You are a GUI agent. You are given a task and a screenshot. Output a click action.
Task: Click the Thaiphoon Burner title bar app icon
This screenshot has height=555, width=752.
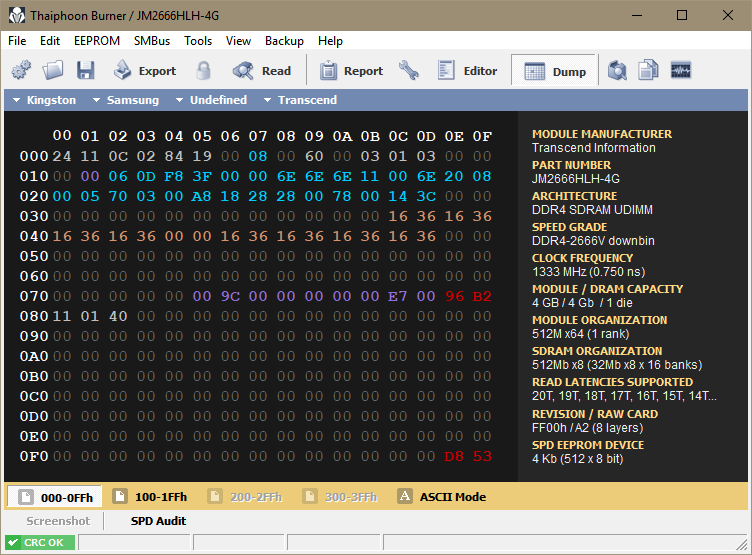17,15
